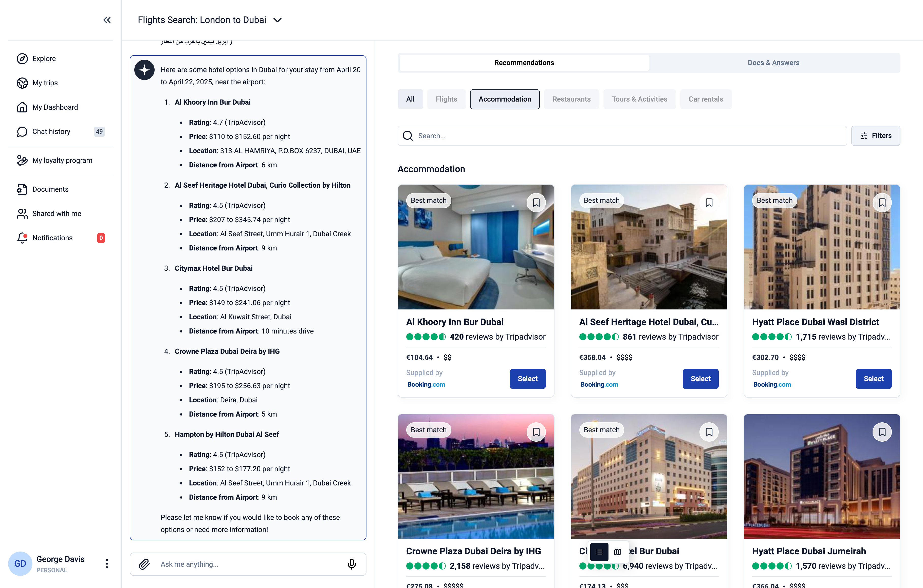Open George Davis account options menu
Image resolution: width=923 pixels, height=588 pixels.
pos(107,563)
